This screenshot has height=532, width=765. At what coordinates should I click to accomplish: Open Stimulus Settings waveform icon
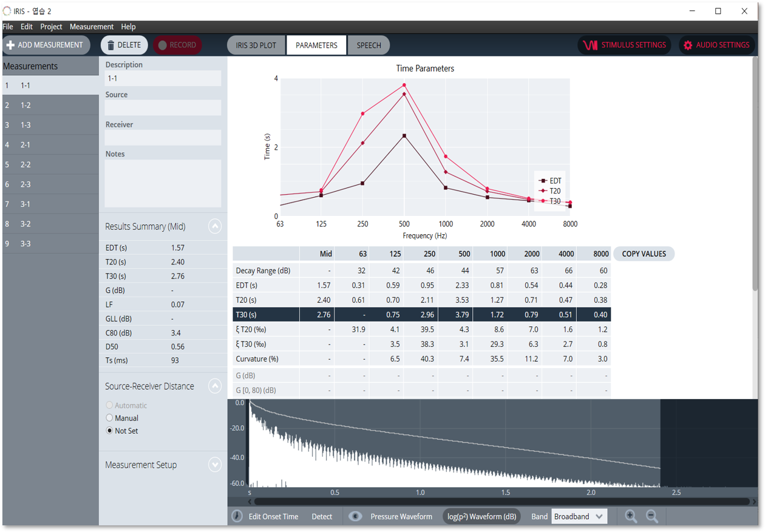pyautogui.click(x=590, y=45)
